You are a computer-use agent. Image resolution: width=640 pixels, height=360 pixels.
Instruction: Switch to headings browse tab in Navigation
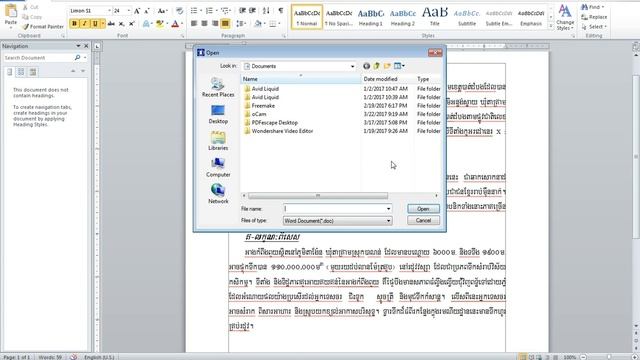(x=10, y=72)
